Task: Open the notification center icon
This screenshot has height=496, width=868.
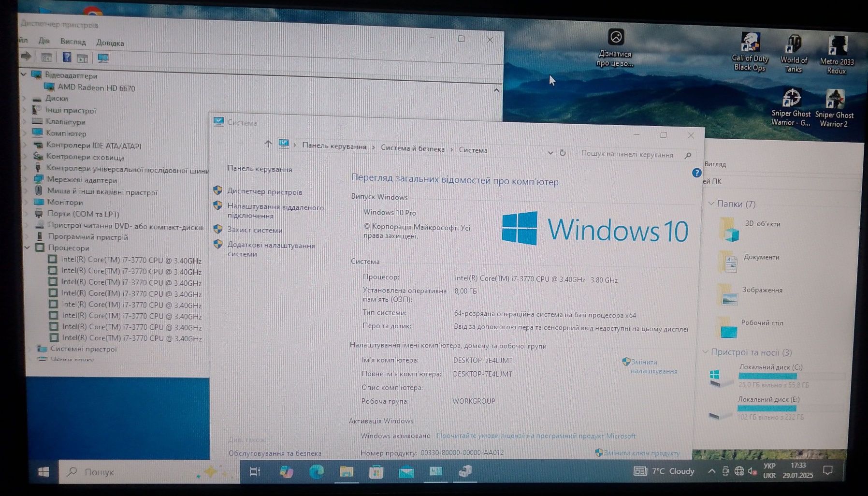Action: click(x=827, y=470)
